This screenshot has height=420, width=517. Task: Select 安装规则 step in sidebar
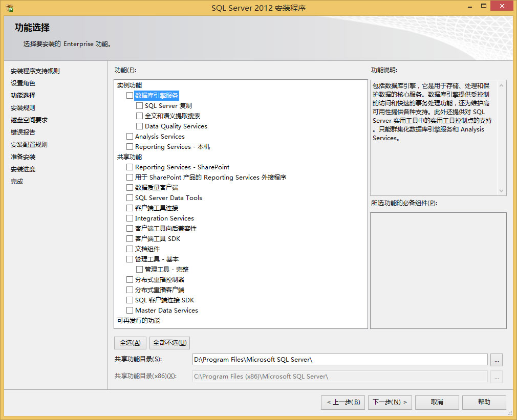(23, 108)
